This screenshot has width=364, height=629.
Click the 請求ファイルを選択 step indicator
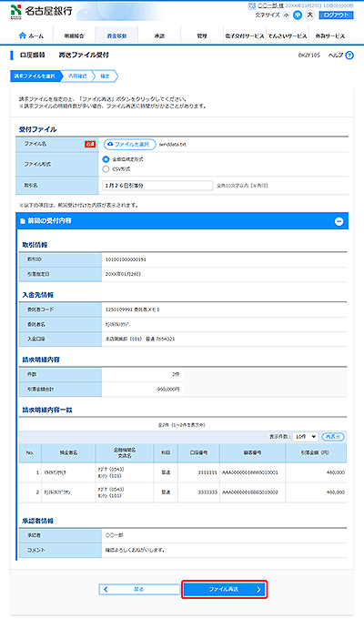(35, 76)
